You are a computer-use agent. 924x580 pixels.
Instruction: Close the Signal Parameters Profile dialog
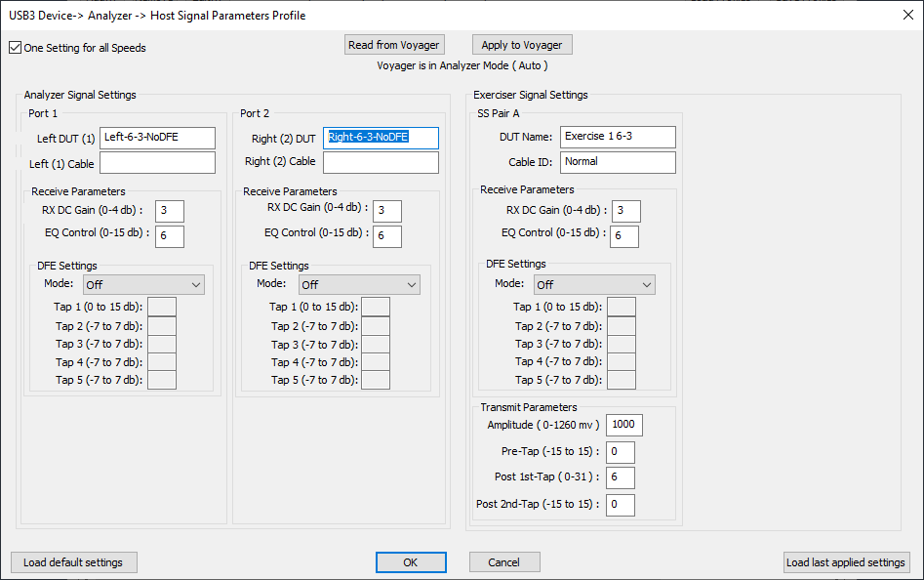coord(908,15)
